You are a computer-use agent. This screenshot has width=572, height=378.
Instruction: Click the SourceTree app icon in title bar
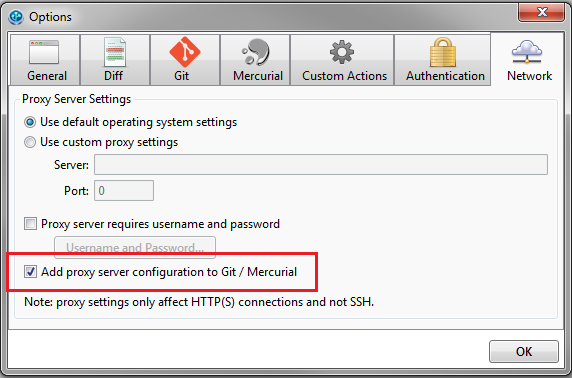(x=16, y=17)
